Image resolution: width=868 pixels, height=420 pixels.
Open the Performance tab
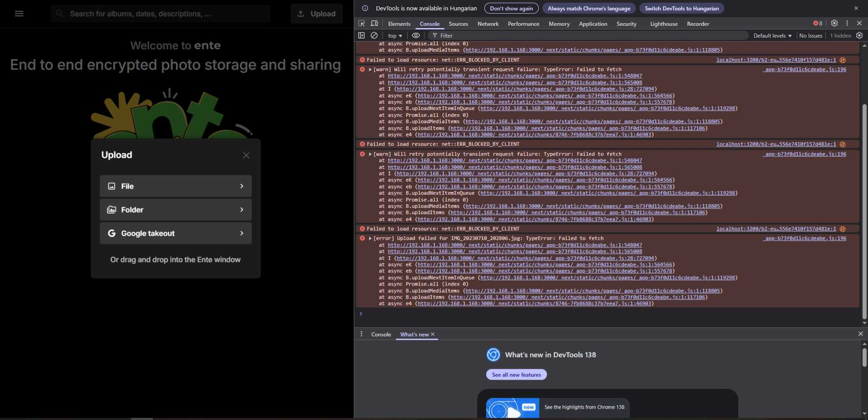click(x=524, y=24)
